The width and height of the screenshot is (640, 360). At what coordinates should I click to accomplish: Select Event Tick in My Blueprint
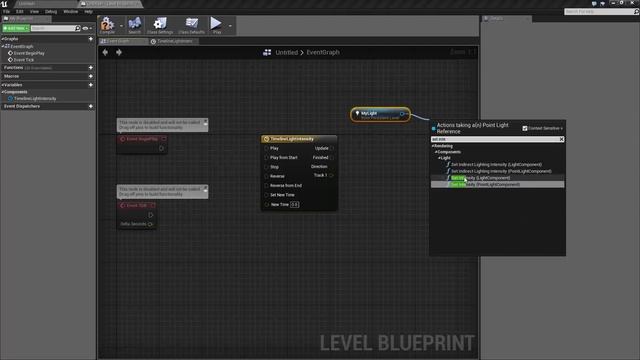tap(23, 60)
